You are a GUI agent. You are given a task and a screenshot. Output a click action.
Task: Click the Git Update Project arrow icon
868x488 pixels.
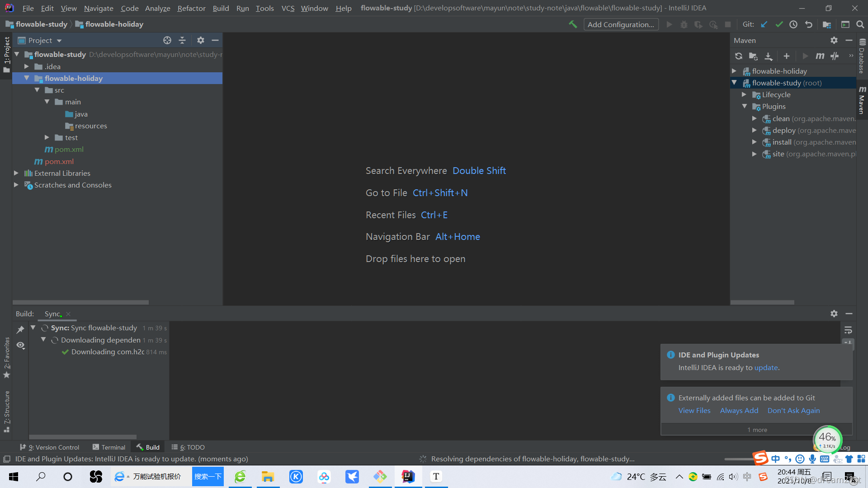pos(764,24)
